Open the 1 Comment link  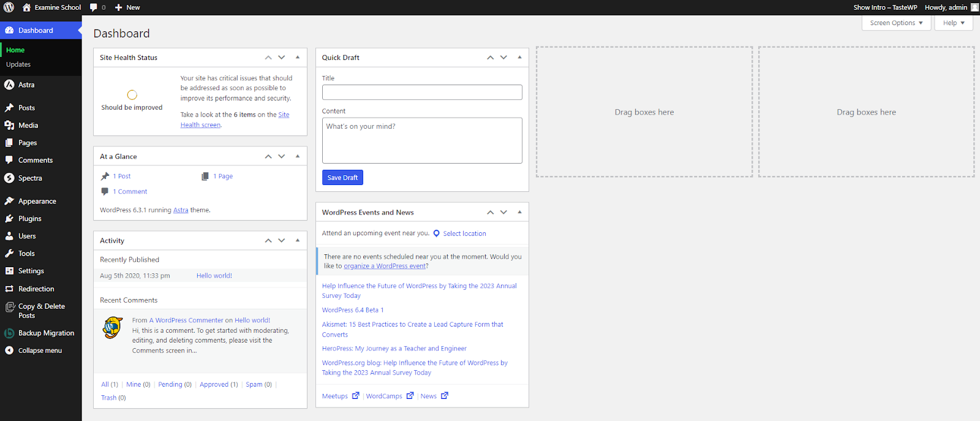pyautogui.click(x=130, y=192)
